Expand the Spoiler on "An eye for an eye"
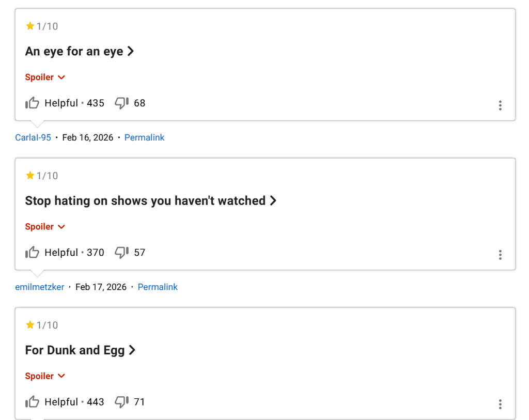 [x=45, y=77]
